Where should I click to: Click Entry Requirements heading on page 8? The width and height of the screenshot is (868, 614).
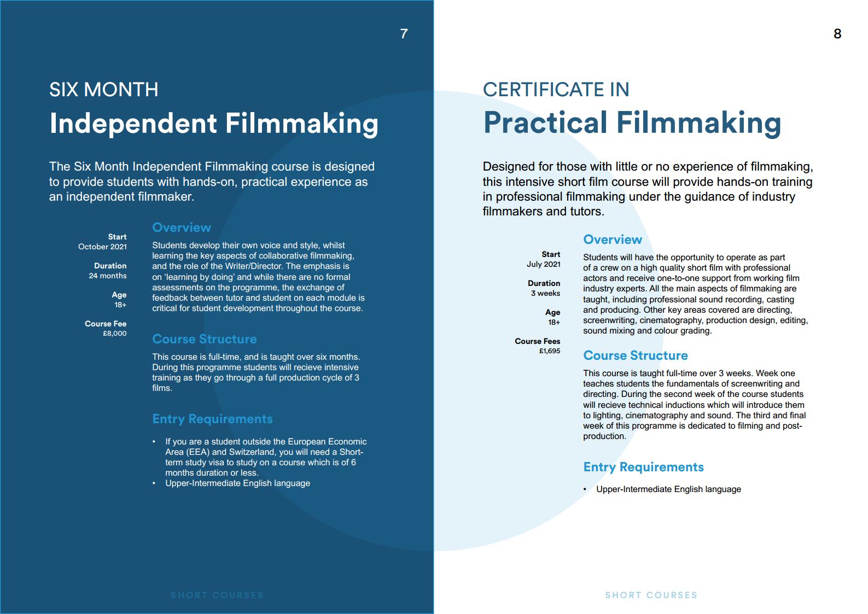[643, 467]
